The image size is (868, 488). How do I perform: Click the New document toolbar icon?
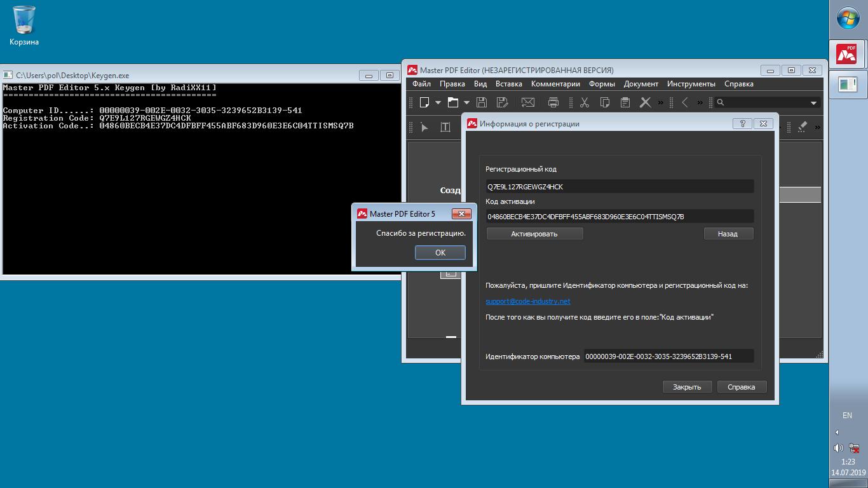[x=424, y=102]
